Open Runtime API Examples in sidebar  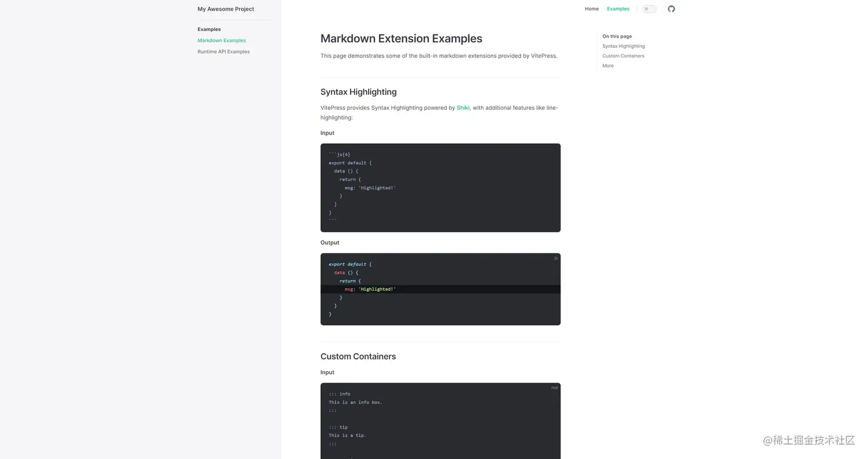point(223,52)
